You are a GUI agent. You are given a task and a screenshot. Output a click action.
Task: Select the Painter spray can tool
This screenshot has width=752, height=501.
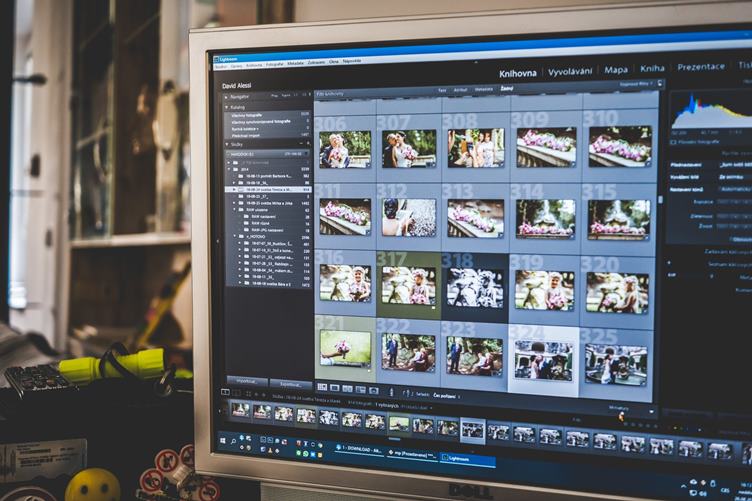[x=391, y=392]
